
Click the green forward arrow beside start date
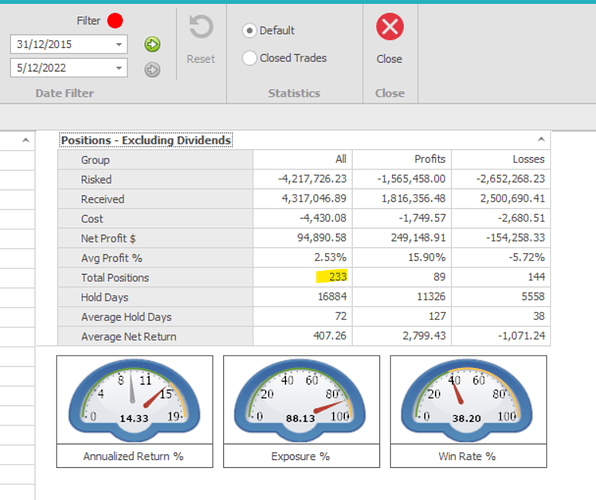152,44
